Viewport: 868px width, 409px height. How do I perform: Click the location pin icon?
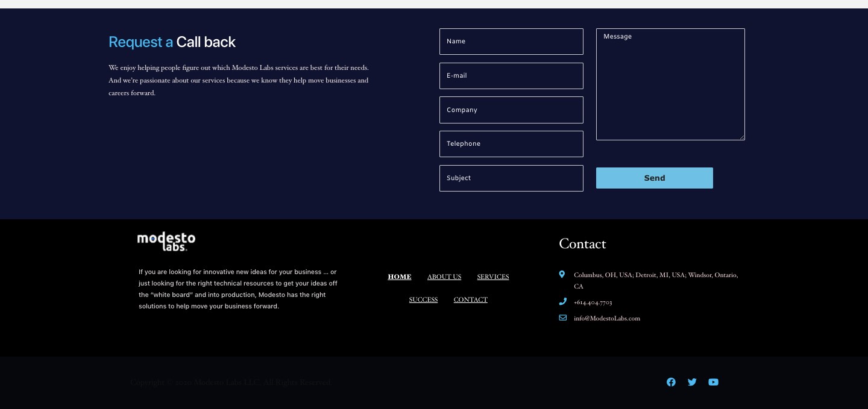click(562, 275)
